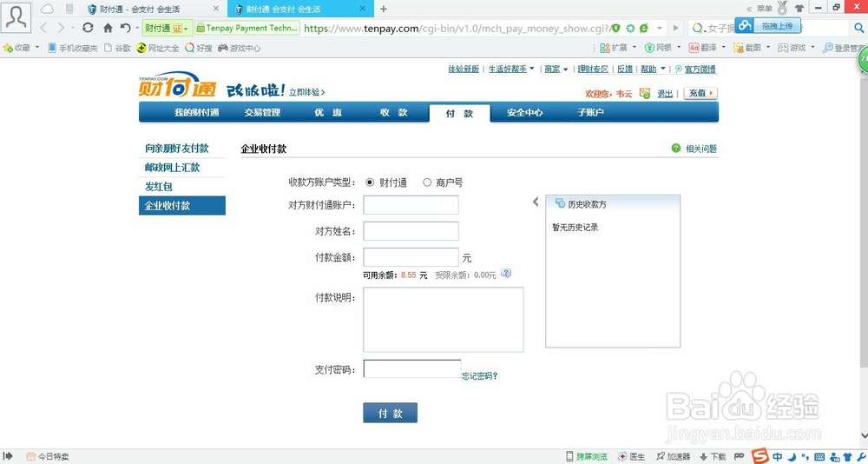Click the moon icon in Sogou input bar
Screen dimensions: 868x464
(792, 457)
